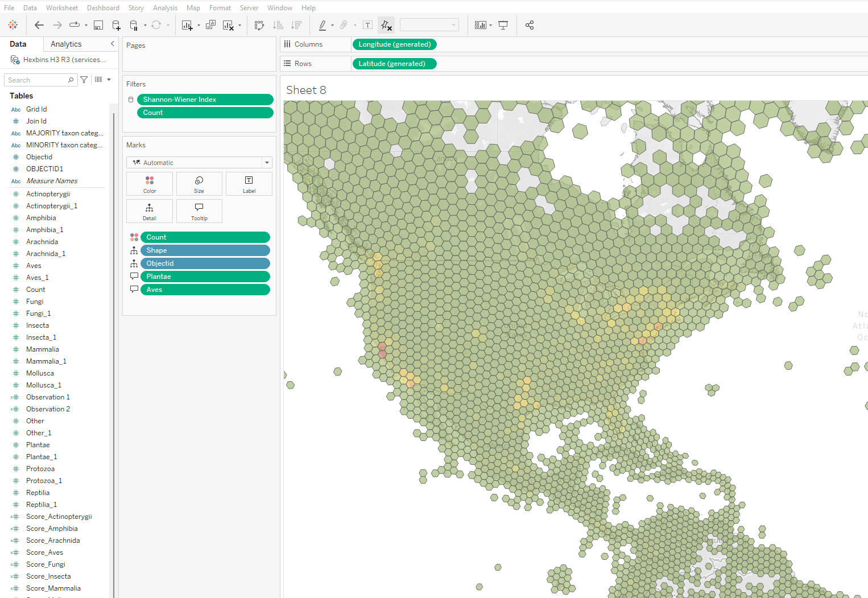
Task: Click the New Worksheet toolbar icon
Action: [x=187, y=25]
